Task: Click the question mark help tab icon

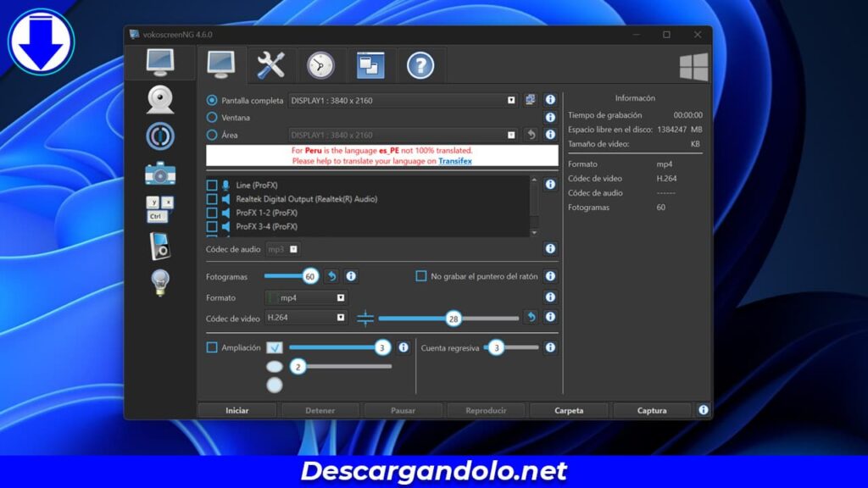Action: [421, 64]
